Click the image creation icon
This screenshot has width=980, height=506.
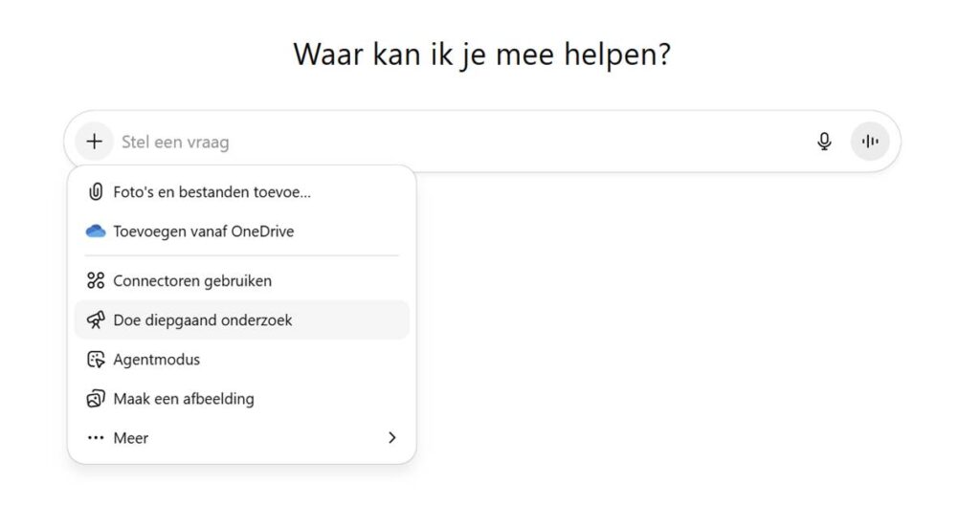point(95,399)
